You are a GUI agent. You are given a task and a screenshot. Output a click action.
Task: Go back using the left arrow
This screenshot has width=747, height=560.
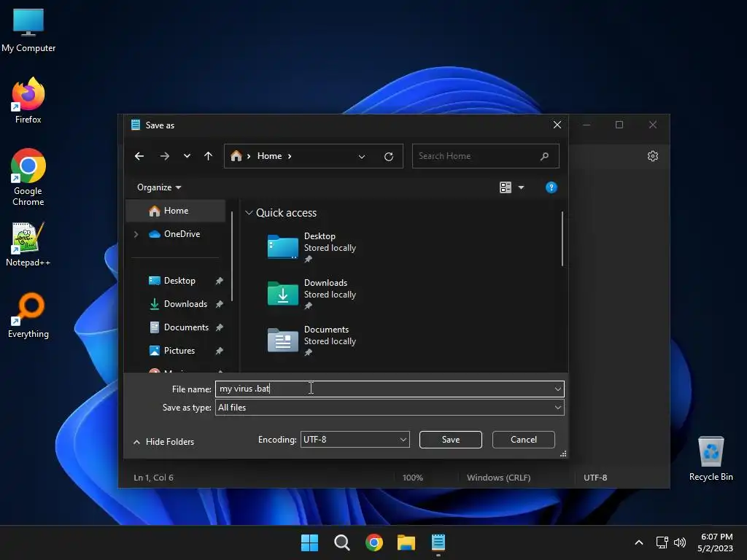(139, 156)
